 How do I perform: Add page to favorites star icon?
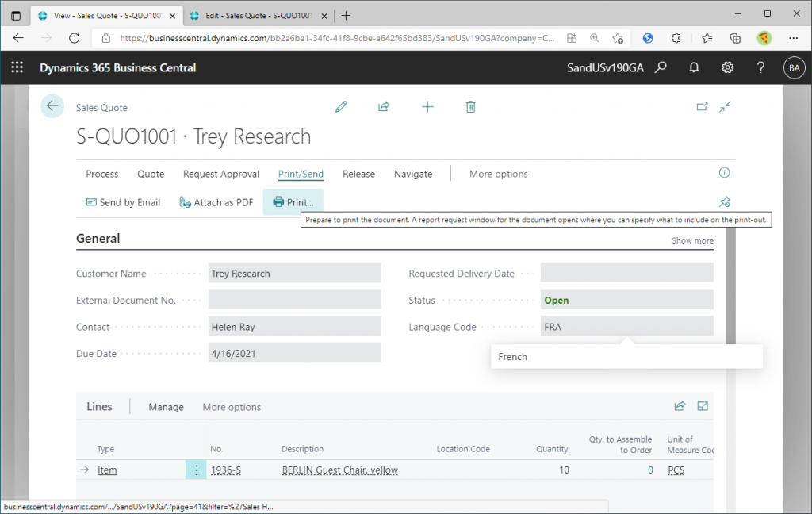click(x=617, y=38)
